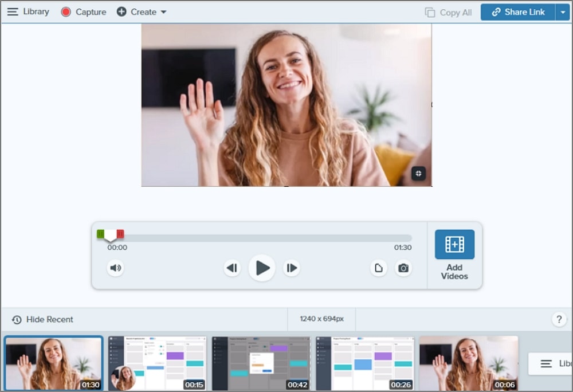Open Library button in the recent tray
Viewport: 573px width, 392px height.
(x=550, y=363)
